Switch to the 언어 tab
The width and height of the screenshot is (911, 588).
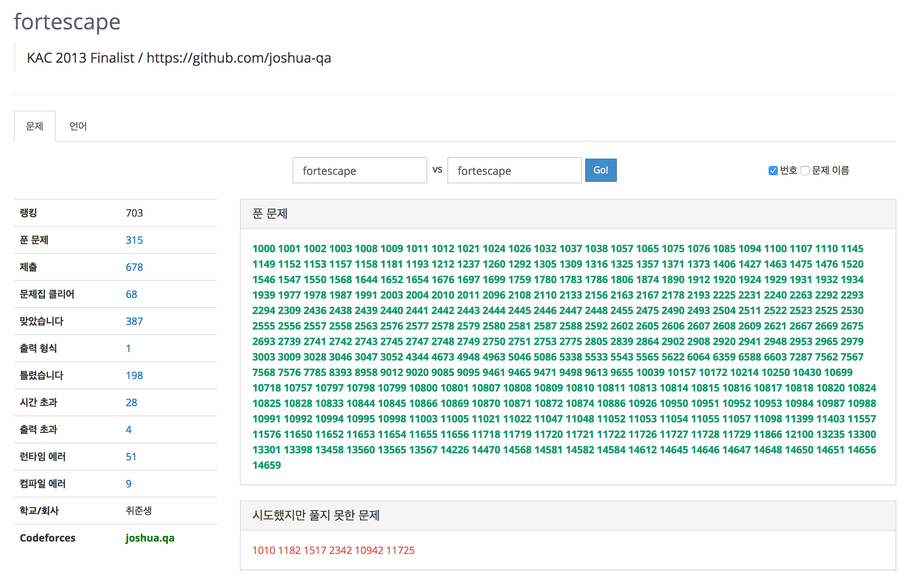click(78, 126)
